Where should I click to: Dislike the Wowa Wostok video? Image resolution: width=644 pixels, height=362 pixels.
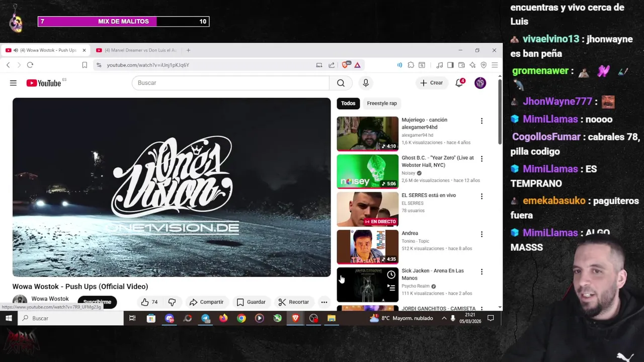[x=172, y=302]
